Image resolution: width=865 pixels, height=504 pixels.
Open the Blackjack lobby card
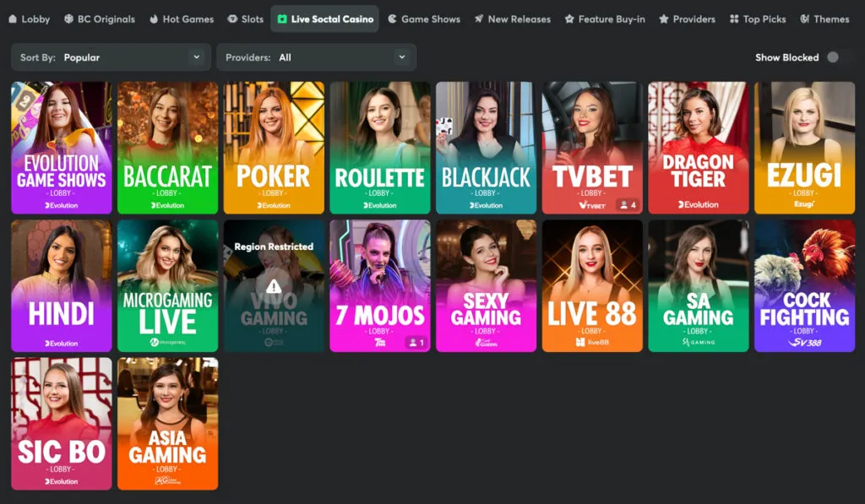(486, 148)
